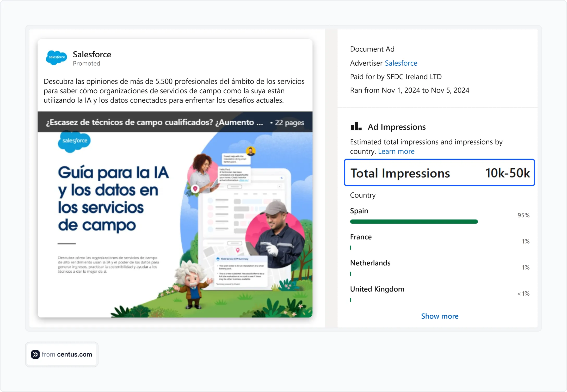Toggle the Total Impressions highlight box

(439, 173)
